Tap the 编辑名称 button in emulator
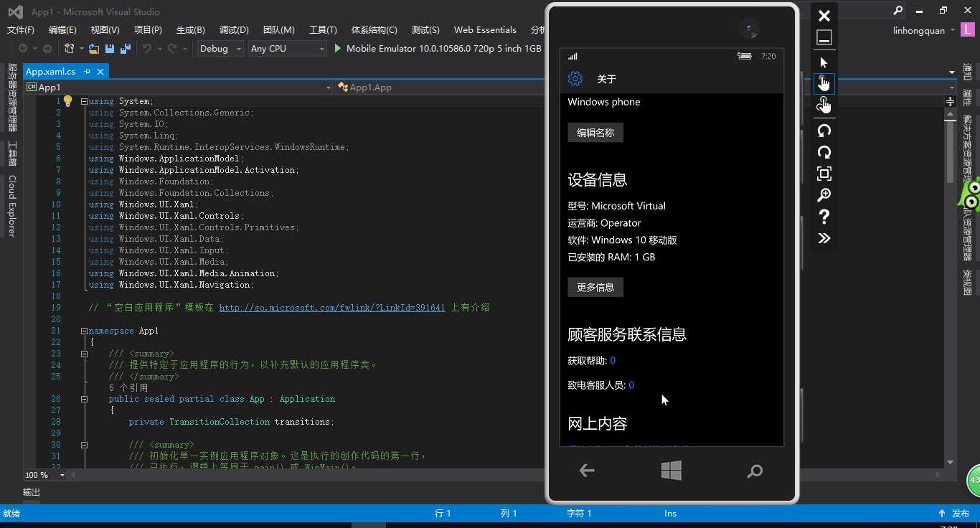The image size is (980, 528). coord(595,133)
